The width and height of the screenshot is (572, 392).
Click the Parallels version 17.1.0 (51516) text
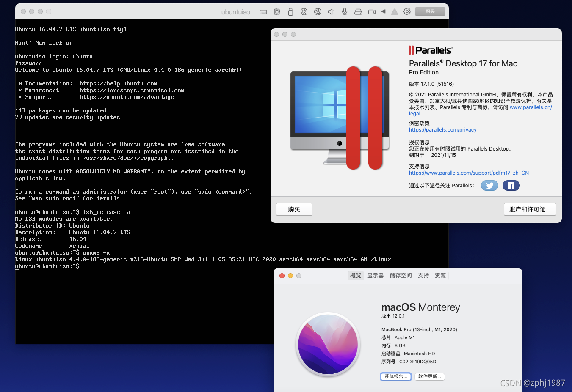pyautogui.click(x=431, y=84)
